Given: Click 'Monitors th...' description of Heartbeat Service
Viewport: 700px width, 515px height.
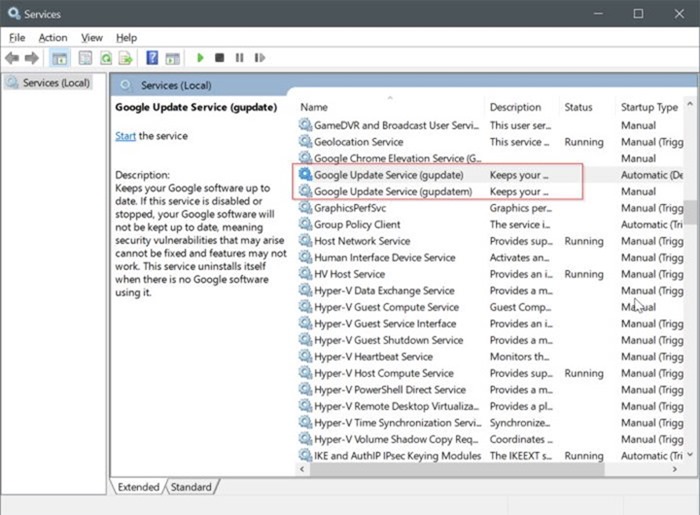Looking at the screenshot, I should [519, 357].
